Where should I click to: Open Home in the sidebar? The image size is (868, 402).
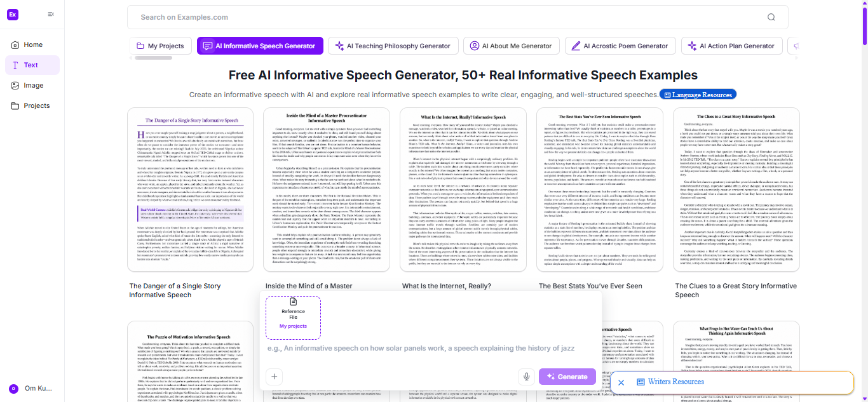[32, 44]
